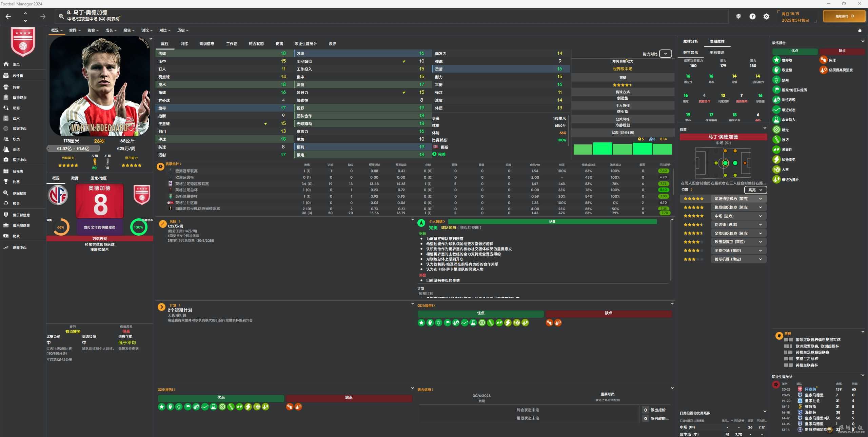Open 主页 home icon in sidebar
The image size is (868, 437).
[x=6, y=64]
